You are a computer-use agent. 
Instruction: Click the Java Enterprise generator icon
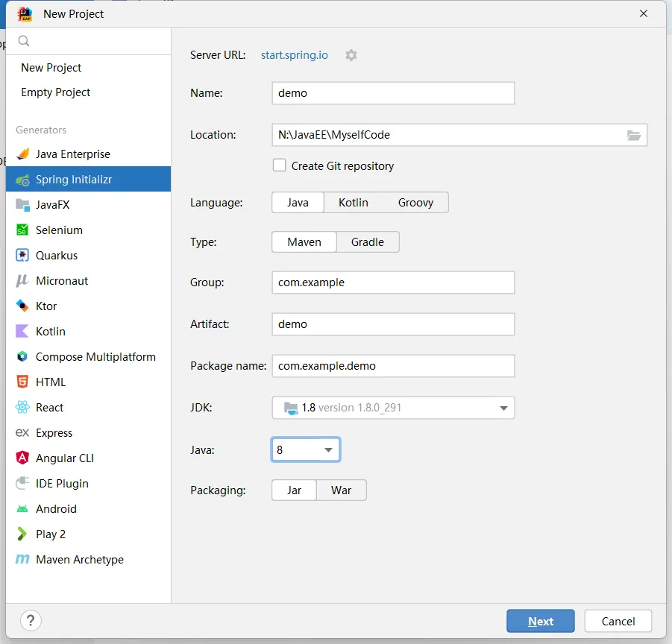pos(22,154)
